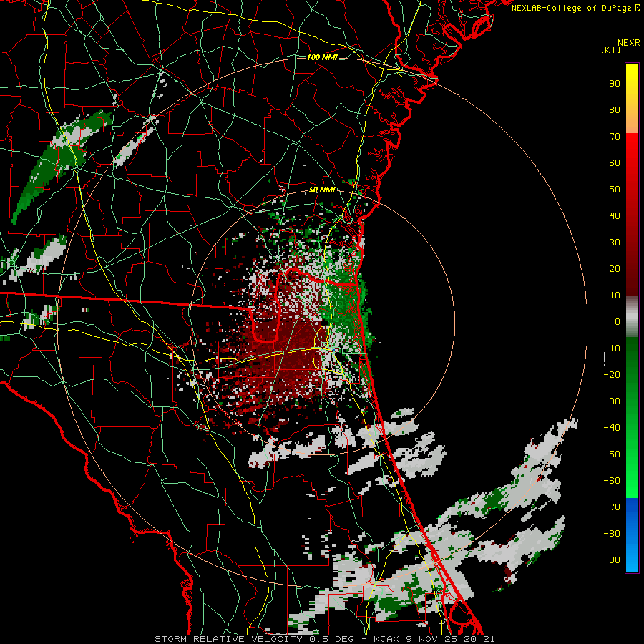The width and height of the screenshot is (644, 644).
Task: Click the yellow top segment of the color bar
Action: [x=632, y=99]
